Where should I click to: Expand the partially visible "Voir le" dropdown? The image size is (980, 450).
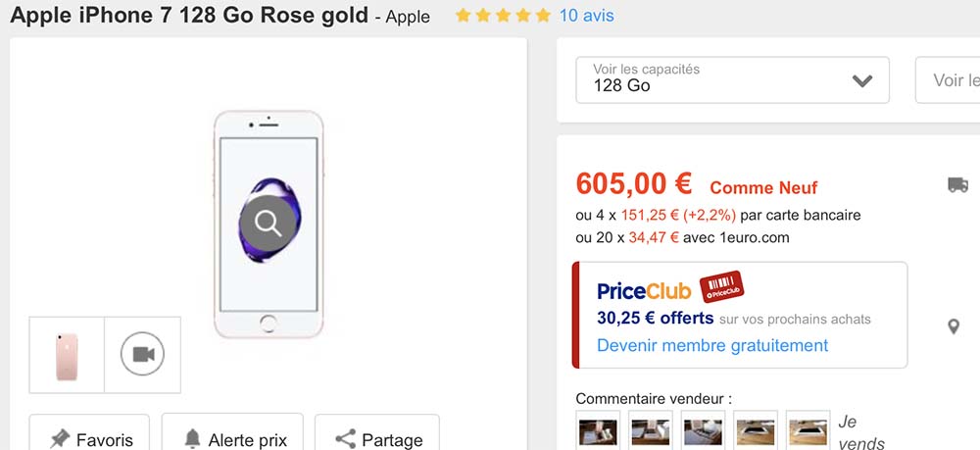coord(949,80)
